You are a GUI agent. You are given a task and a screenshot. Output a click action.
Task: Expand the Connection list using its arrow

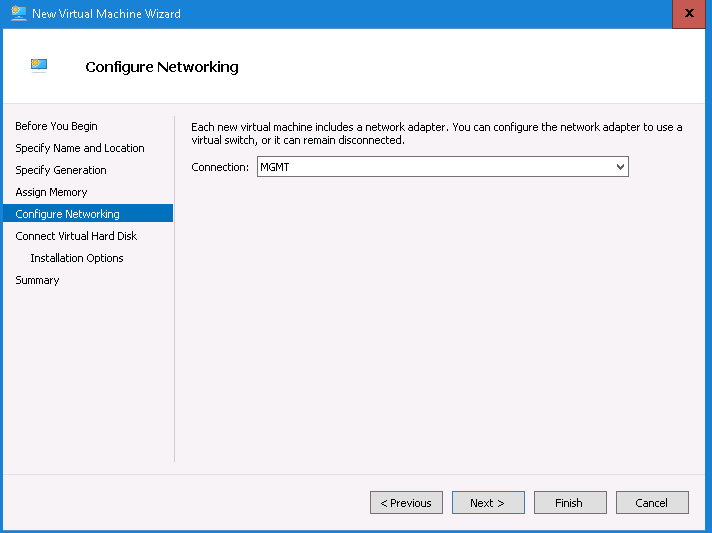pos(620,167)
